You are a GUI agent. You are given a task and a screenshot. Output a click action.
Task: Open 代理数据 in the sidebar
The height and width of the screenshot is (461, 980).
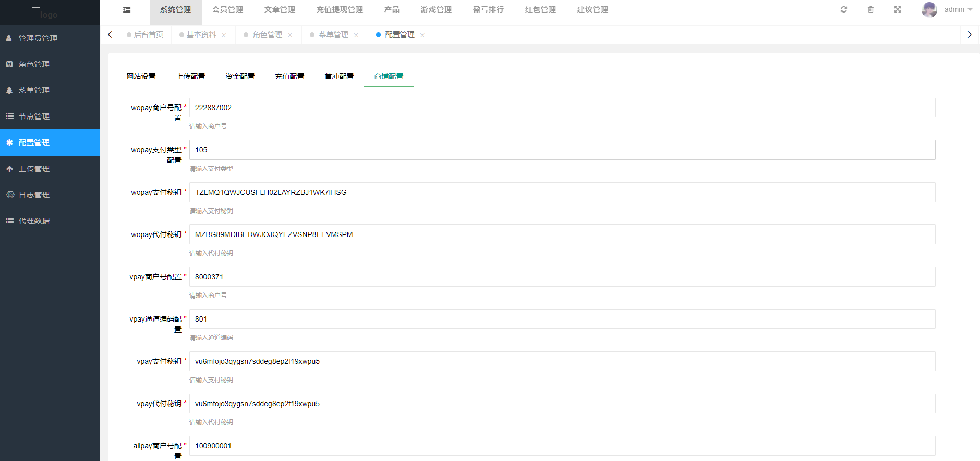(x=34, y=221)
